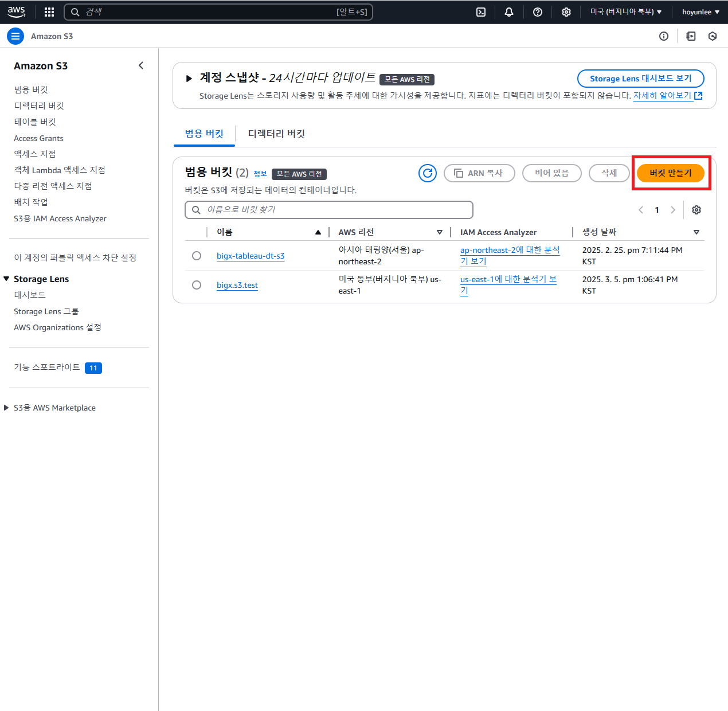
Task: Click ARN 복사 button
Action: (479, 173)
